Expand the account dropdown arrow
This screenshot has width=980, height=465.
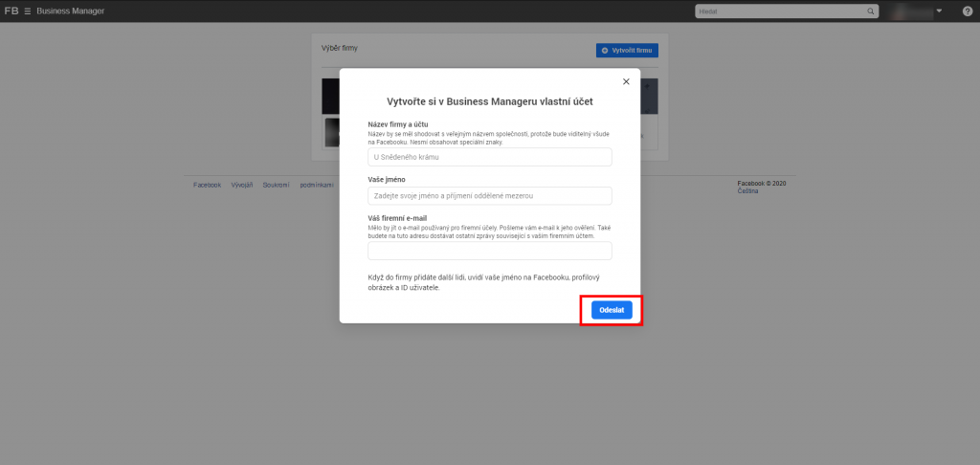(x=939, y=11)
